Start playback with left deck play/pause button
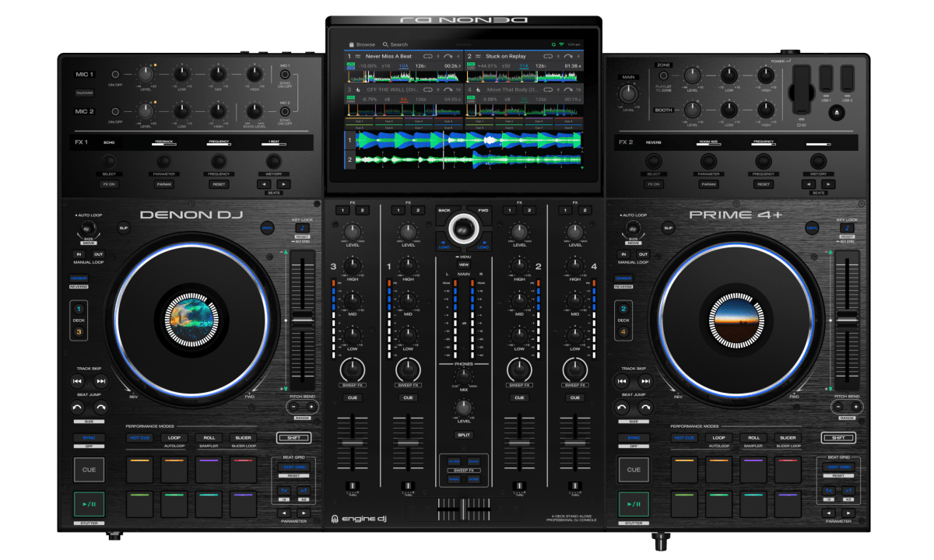934x560 pixels. tap(89, 504)
